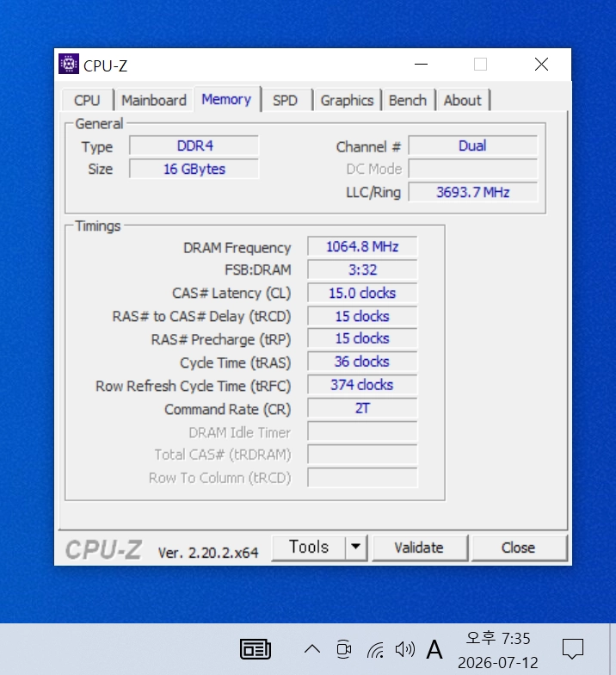Click the '36 clocks' tRAS value

(x=362, y=362)
